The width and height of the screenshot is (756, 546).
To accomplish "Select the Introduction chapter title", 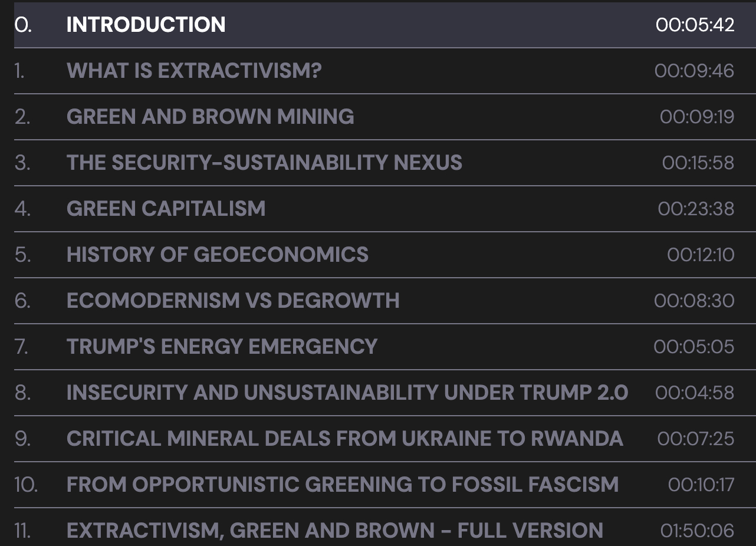I will click(146, 25).
